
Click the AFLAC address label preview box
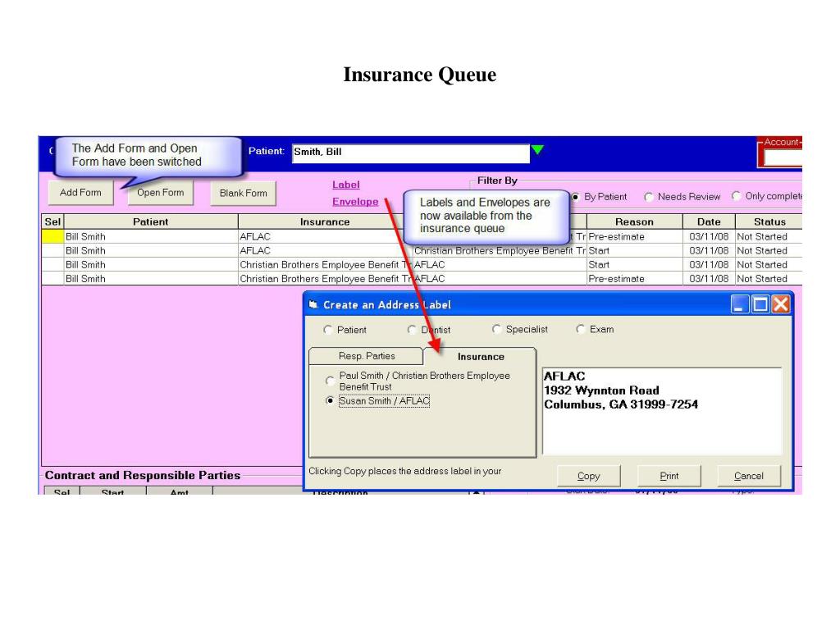[x=662, y=411]
